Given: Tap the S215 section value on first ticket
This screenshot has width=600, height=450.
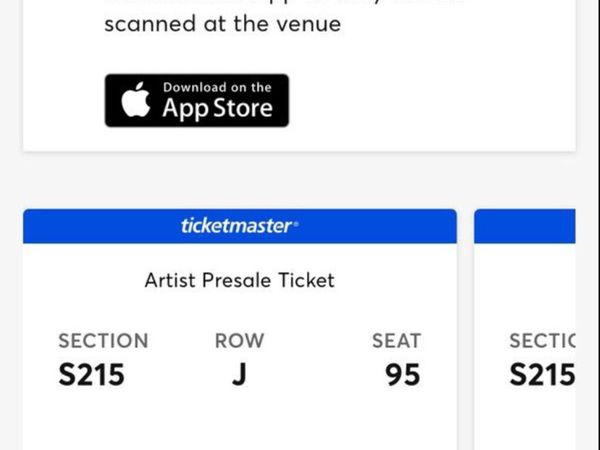Looking at the screenshot, I should click(x=91, y=375).
